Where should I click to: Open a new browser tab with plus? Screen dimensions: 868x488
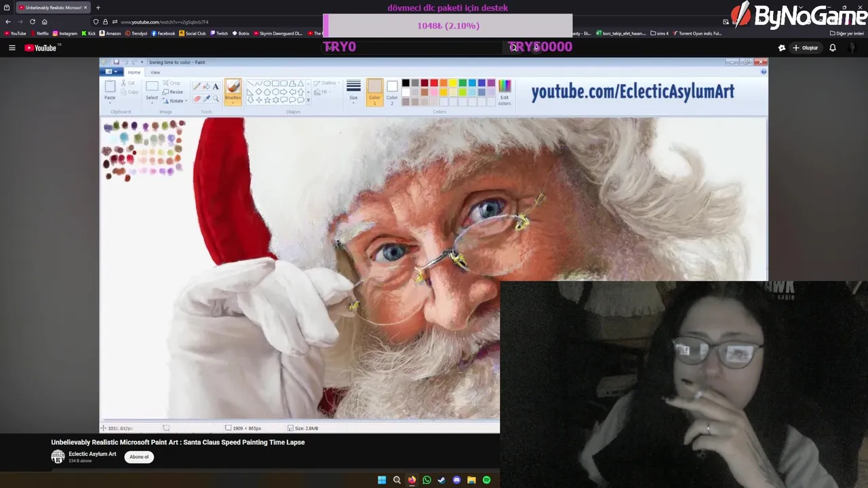pos(98,7)
